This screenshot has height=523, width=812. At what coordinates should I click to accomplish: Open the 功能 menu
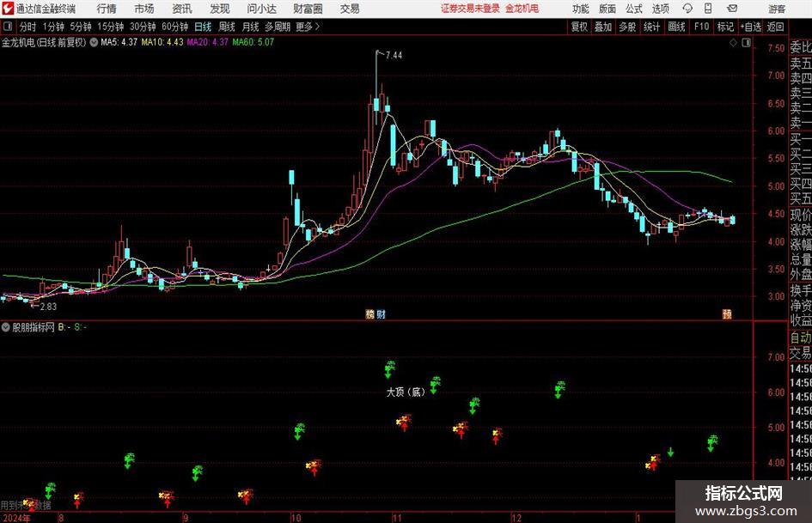(581, 9)
